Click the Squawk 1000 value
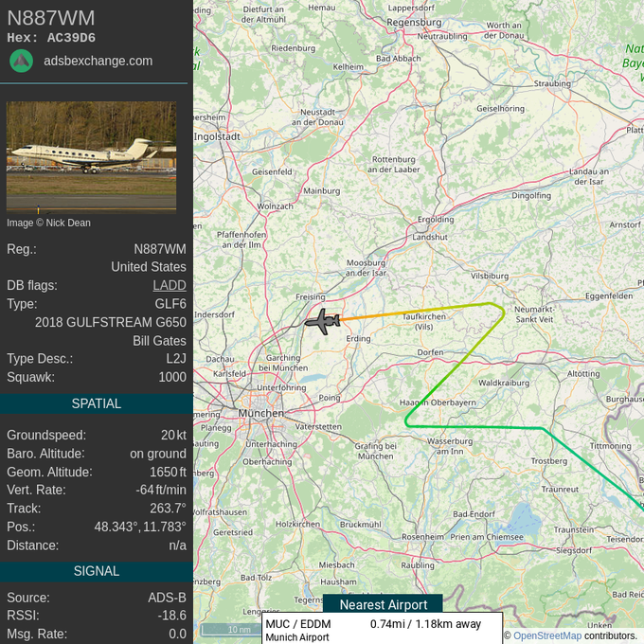 172,377
